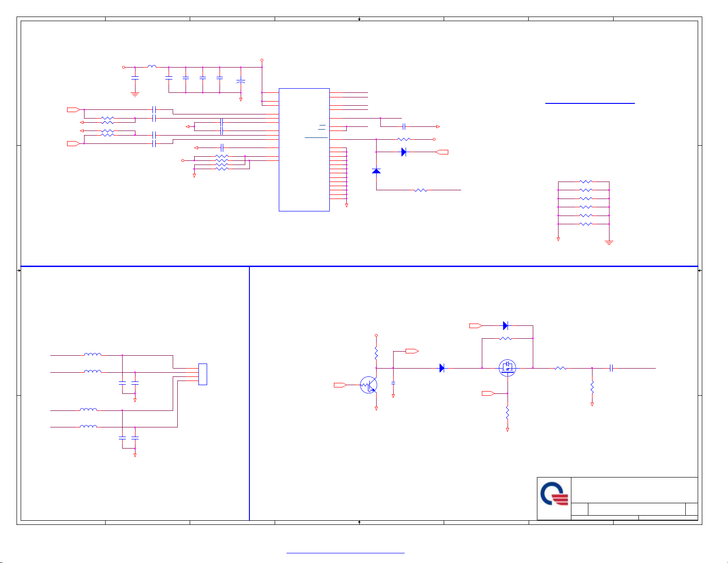This screenshot has width=728, height=563.
Task: Select the resistor below the MOSFET gate
Action: (508, 412)
